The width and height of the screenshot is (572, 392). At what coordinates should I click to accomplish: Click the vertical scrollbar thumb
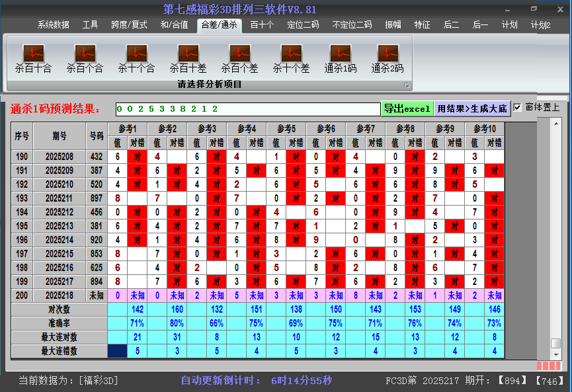pos(556,344)
